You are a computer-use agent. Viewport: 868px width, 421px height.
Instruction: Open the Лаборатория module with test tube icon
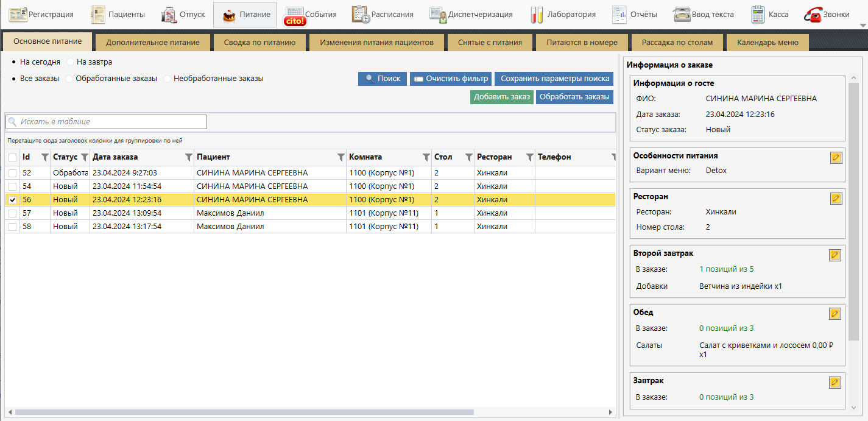(x=563, y=15)
